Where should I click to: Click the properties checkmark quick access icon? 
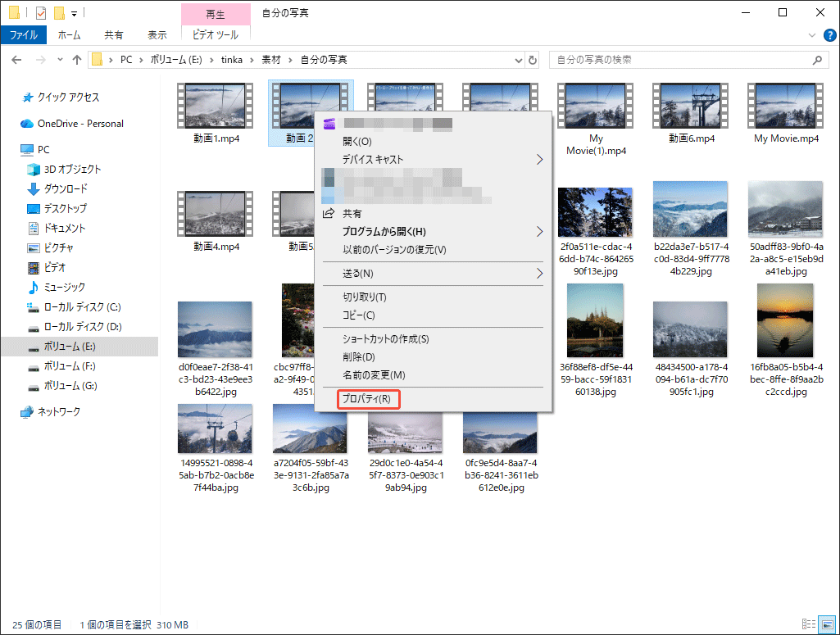click(41, 12)
